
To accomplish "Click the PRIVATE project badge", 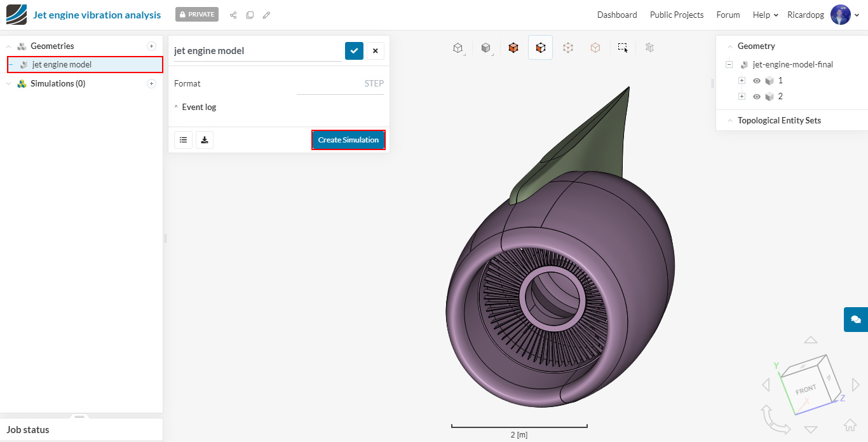I will tap(197, 14).
